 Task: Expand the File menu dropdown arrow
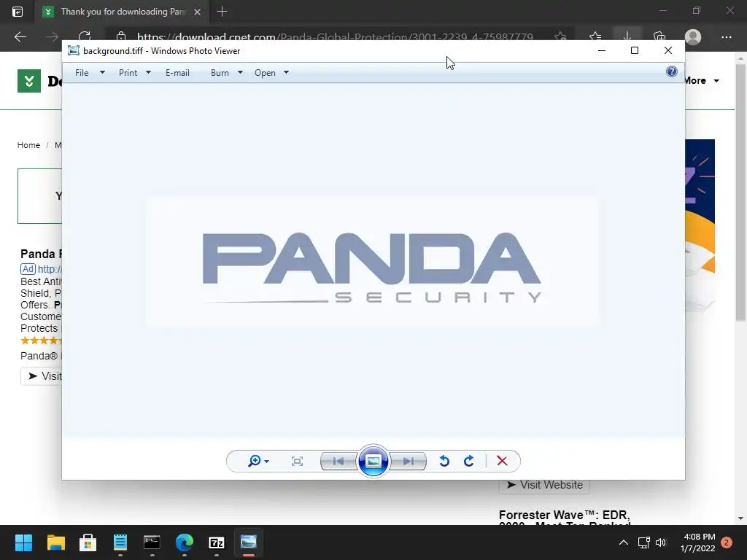pyautogui.click(x=102, y=73)
